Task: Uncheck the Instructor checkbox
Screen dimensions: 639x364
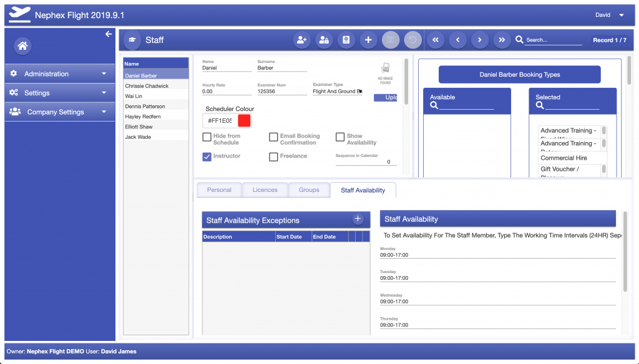Action: click(x=207, y=156)
